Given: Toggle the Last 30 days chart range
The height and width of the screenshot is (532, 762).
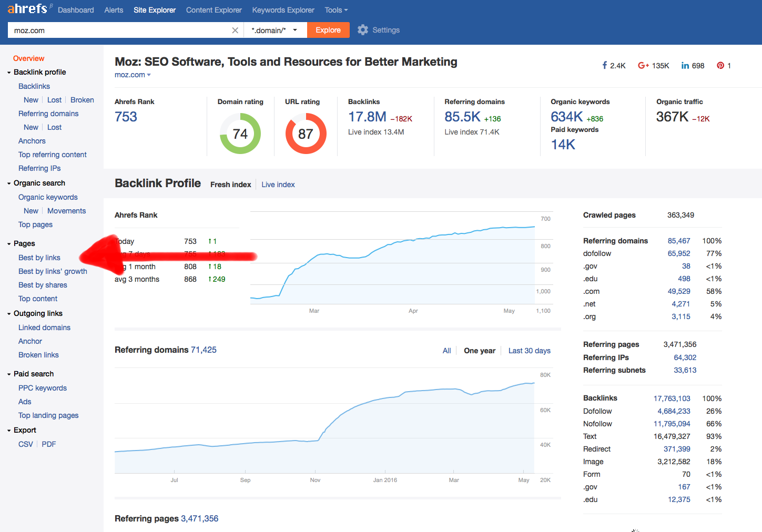Looking at the screenshot, I should (x=529, y=351).
